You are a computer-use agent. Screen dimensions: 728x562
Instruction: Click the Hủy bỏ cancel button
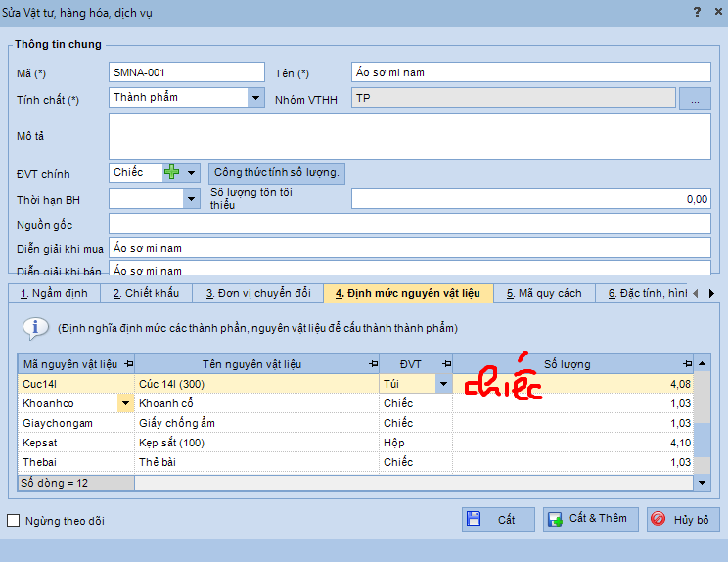tap(684, 519)
